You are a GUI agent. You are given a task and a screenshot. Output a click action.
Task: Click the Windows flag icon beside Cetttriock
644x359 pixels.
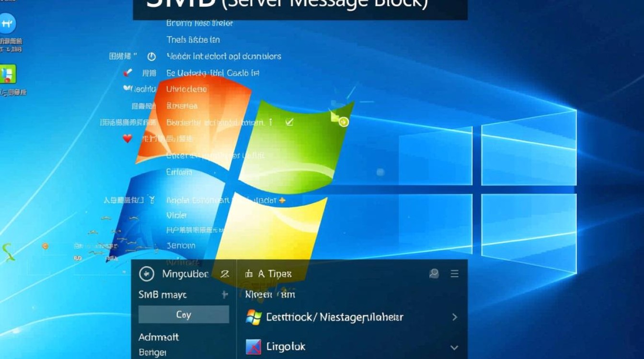pyautogui.click(x=253, y=317)
